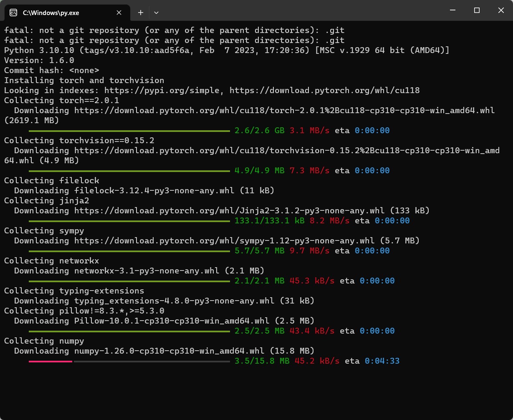Click the sympy 5.7/5.7 MB progress bar
Viewport: 513px width, 420px height.
[x=129, y=251]
